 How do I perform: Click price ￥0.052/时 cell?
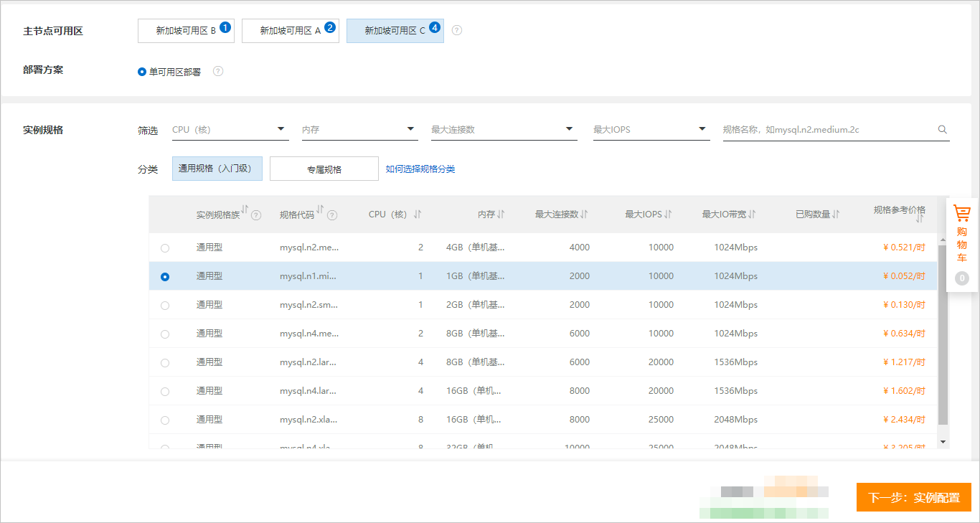click(x=904, y=276)
